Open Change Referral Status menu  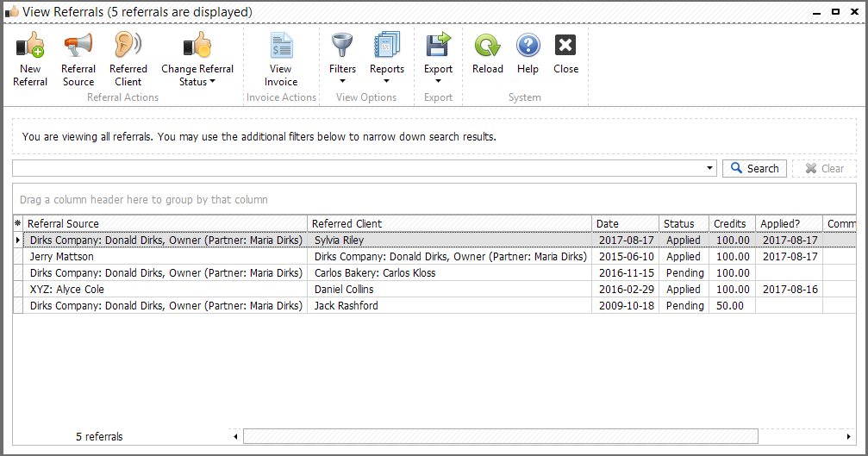click(197, 59)
